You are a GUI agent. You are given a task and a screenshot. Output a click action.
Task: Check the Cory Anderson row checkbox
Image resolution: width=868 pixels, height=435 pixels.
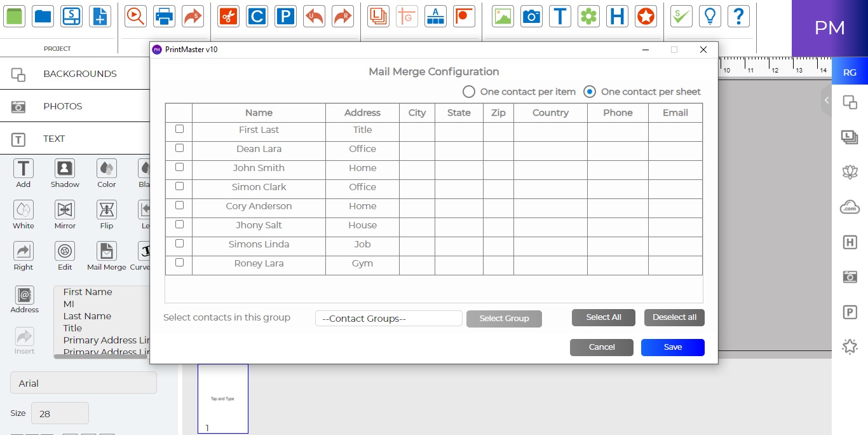179,205
